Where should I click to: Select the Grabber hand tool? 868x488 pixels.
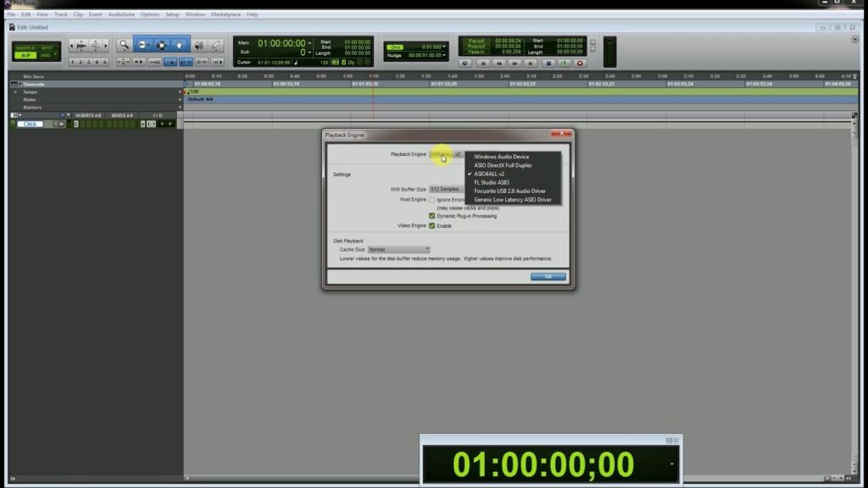click(180, 46)
